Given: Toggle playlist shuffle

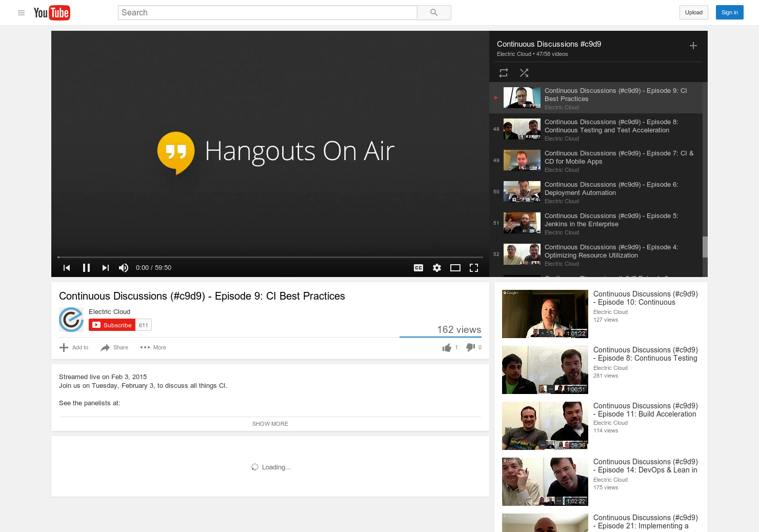Looking at the screenshot, I should tap(524, 73).
